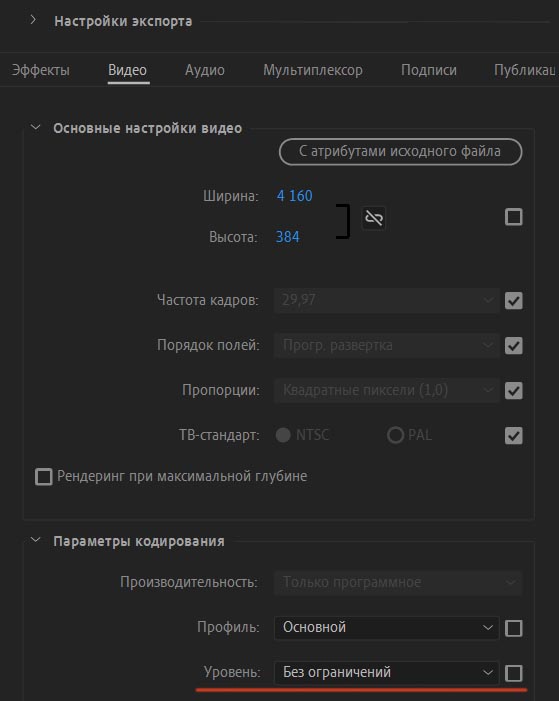Click the Ширина label
This screenshot has width=559, height=701.
click(231, 196)
